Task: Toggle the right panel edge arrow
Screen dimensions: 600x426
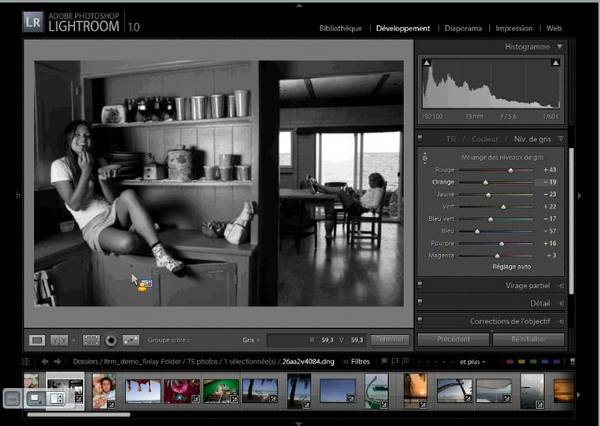Action: point(580,195)
